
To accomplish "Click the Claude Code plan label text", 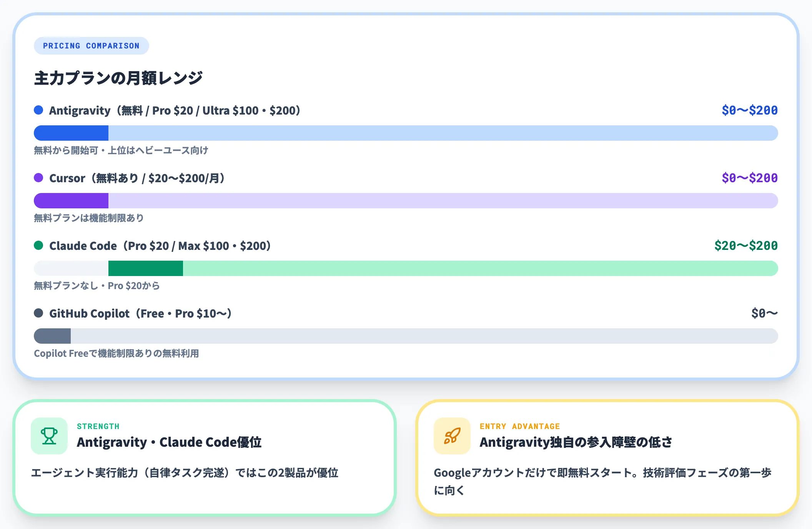I will (x=160, y=246).
